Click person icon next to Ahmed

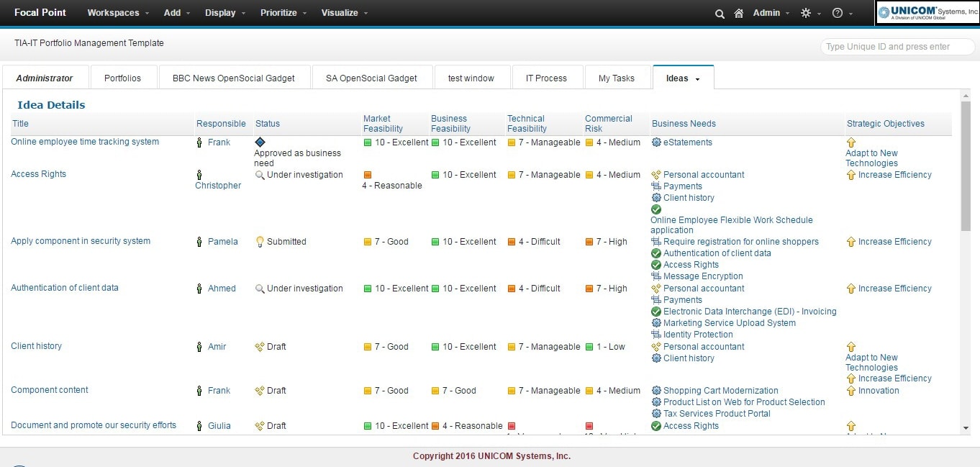[199, 289]
